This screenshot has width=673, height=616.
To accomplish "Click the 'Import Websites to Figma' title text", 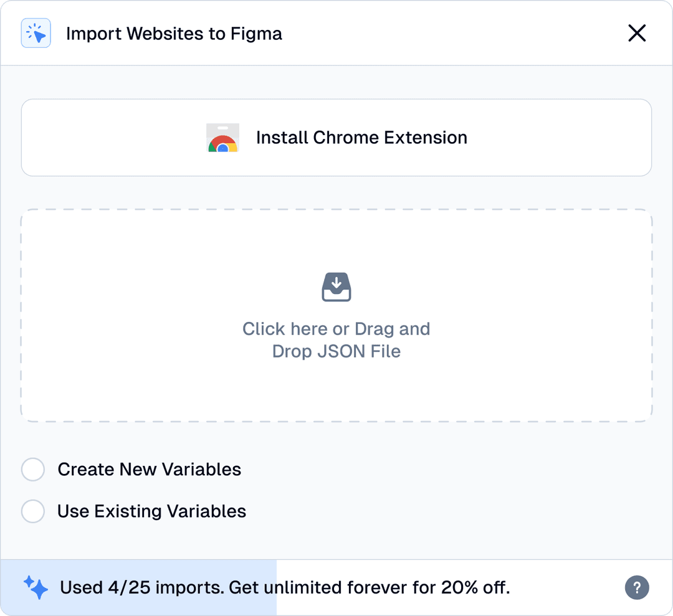I will (174, 34).
